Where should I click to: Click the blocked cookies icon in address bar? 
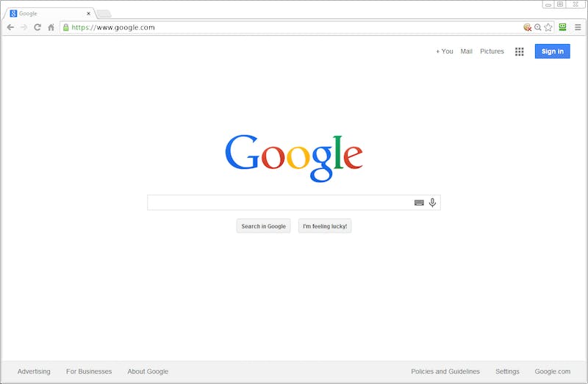527,27
